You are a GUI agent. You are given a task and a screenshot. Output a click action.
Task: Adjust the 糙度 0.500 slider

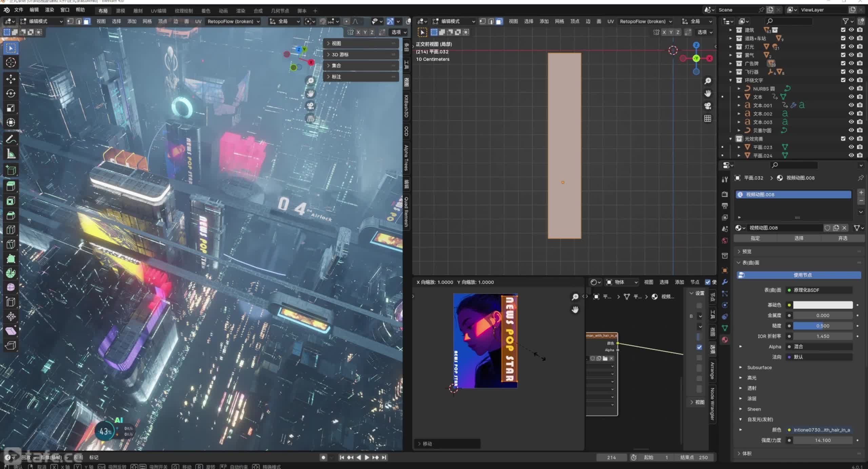click(x=823, y=326)
